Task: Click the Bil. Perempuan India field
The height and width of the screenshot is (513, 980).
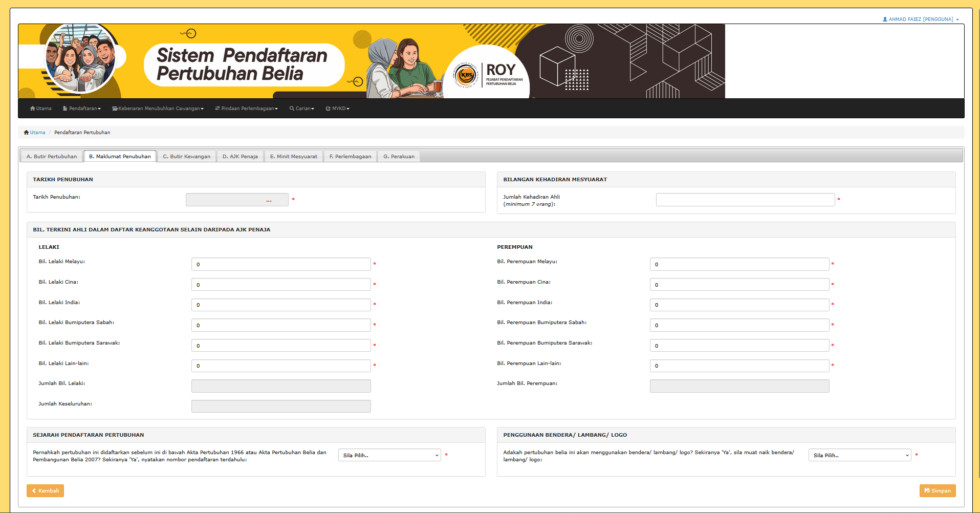Action: [x=739, y=305]
